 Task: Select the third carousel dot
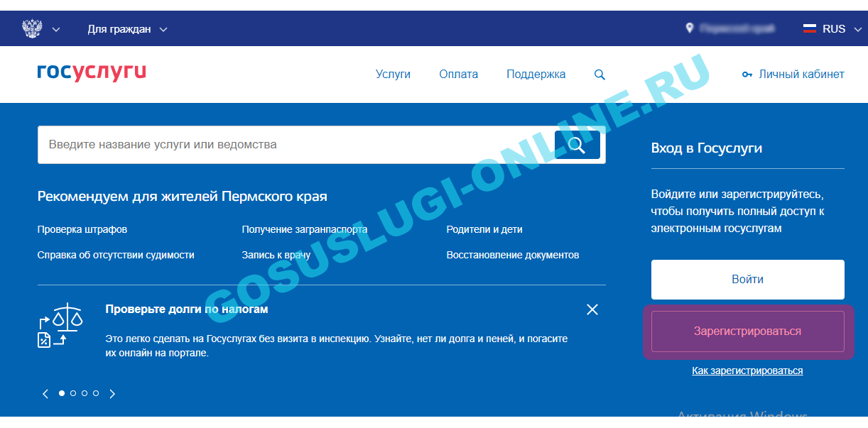tap(85, 393)
